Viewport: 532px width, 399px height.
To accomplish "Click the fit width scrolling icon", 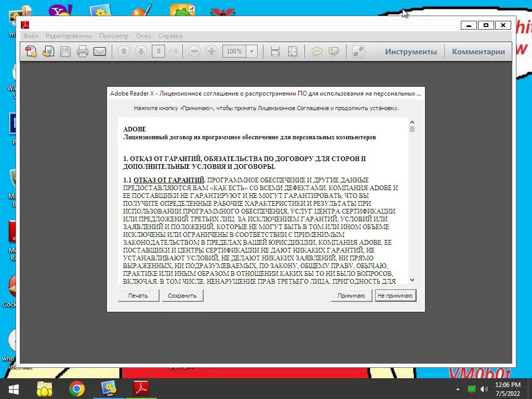I will point(275,51).
